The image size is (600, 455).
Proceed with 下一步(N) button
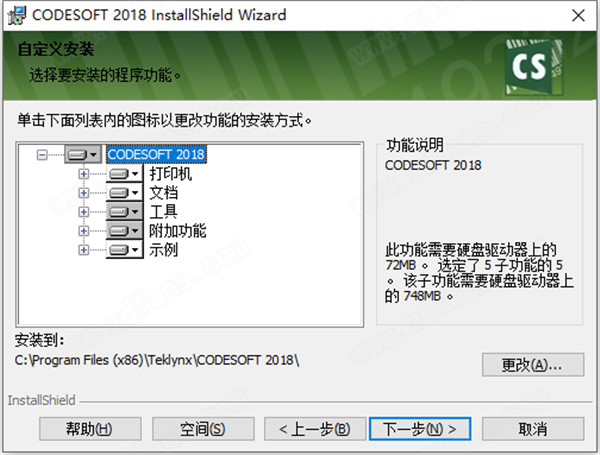(420, 429)
